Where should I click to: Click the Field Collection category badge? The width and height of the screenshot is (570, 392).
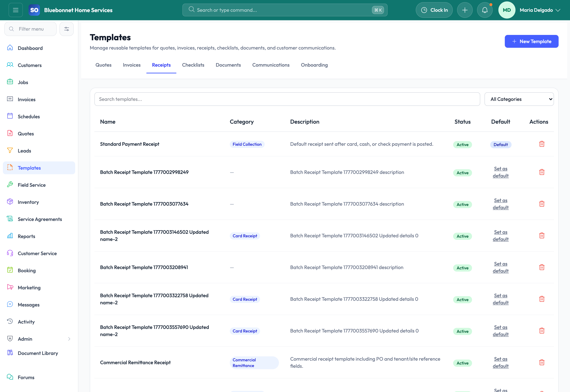coord(247,145)
